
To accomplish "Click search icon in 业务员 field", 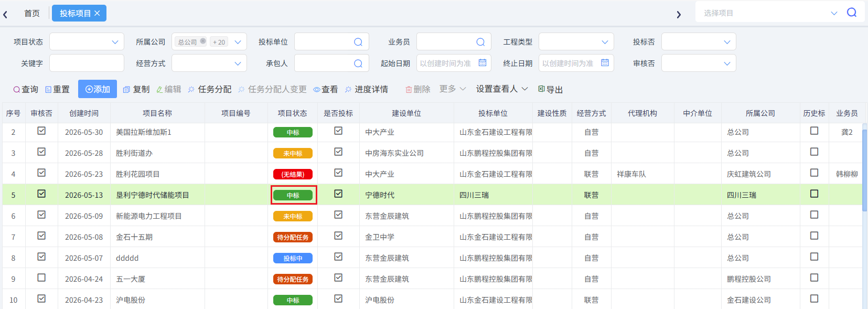I will [480, 42].
